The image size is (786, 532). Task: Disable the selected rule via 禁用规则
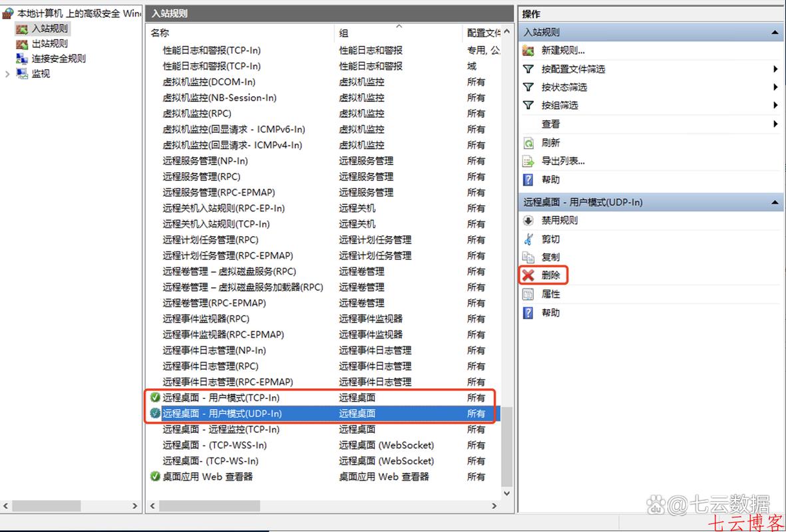coord(559,220)
